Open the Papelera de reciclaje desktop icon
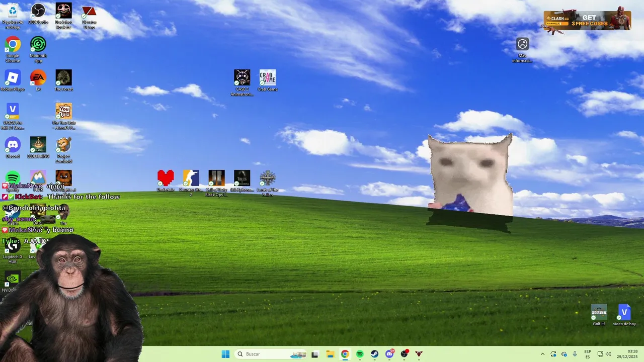 (x=13, y=16)
